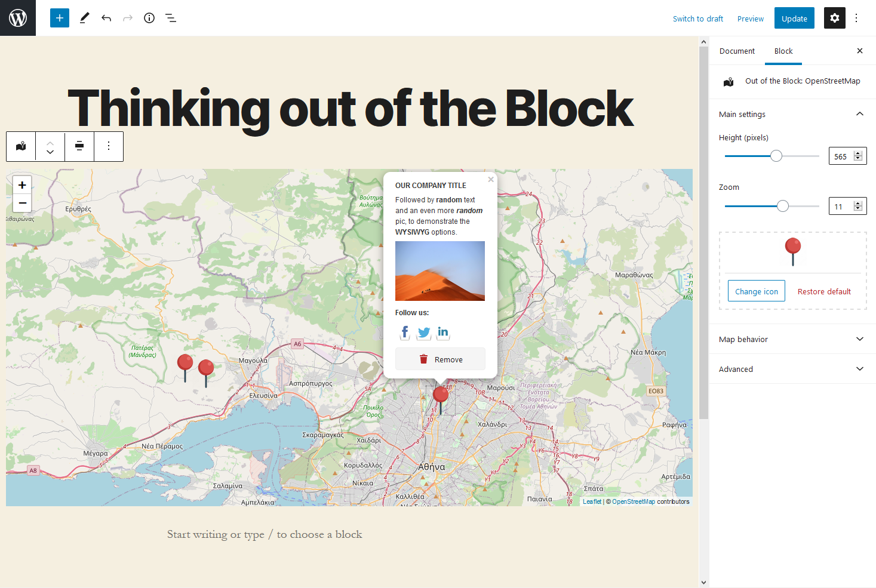
Task: Zoom out on the map
Action: (22, 203)
